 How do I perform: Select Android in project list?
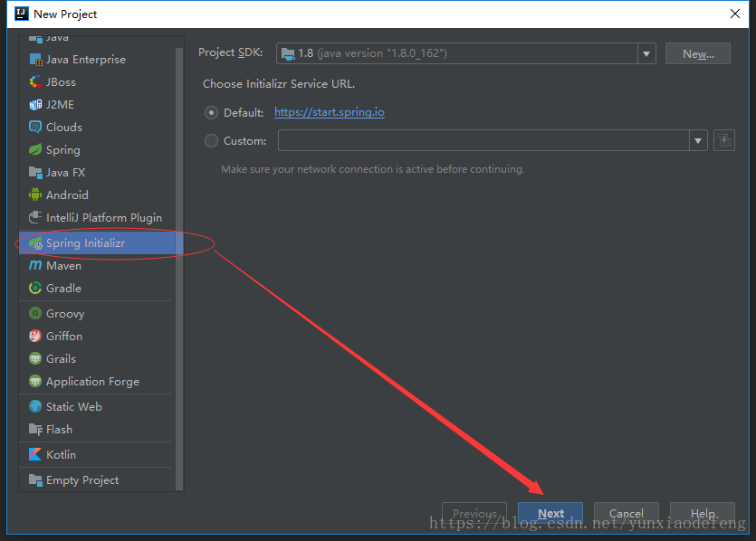pos(97,195)
